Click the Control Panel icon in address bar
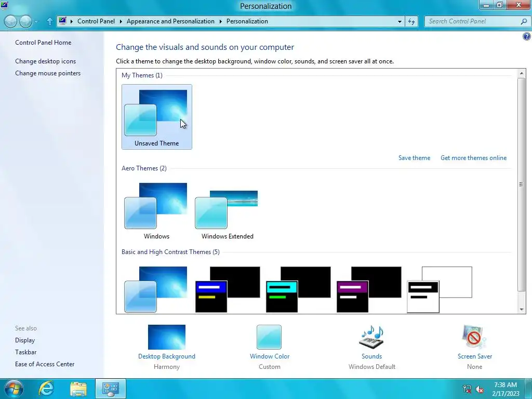 pyautogui.click(x=62, y=21)
